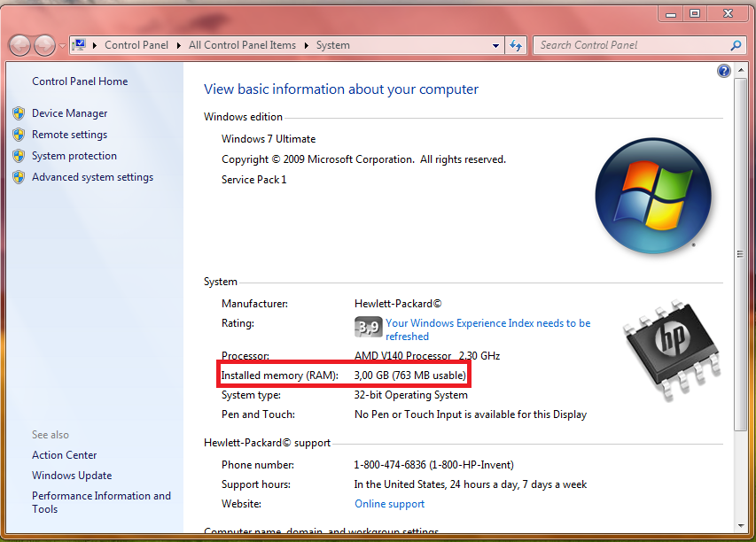Image resolution: width=756 pixels, height=542 pixels.
Task: Click the Online support website link
Action: (x=390, y=504)
